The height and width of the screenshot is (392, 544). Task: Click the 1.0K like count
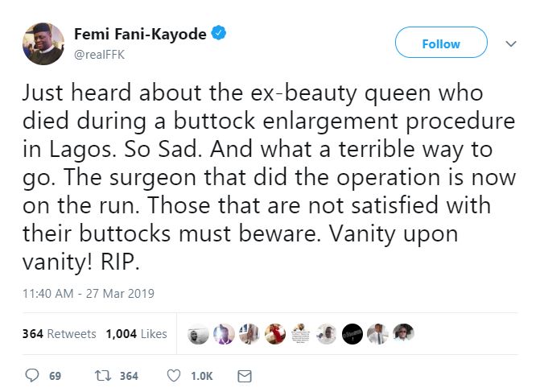pos(200,376)
